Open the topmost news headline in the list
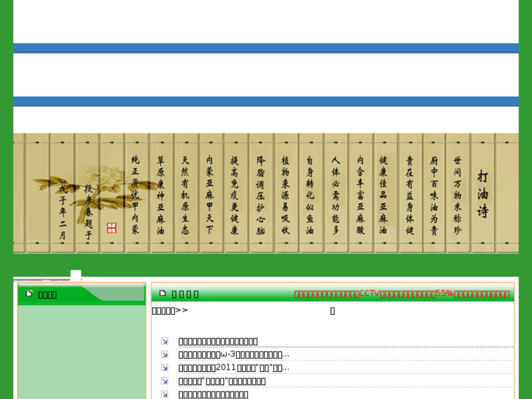Viewport: 532px width, 399px height. [218, 342]
